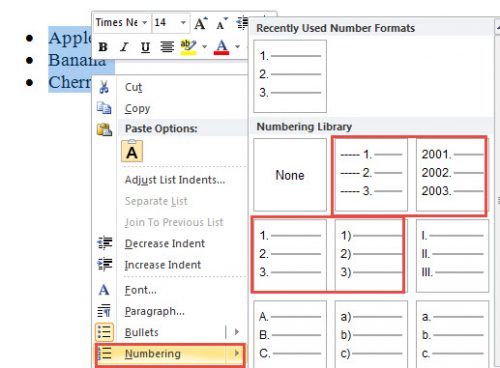Apply the yellow text highlight color
The width and height of the screenshot is (500, 368).
[x=188, y=47]
